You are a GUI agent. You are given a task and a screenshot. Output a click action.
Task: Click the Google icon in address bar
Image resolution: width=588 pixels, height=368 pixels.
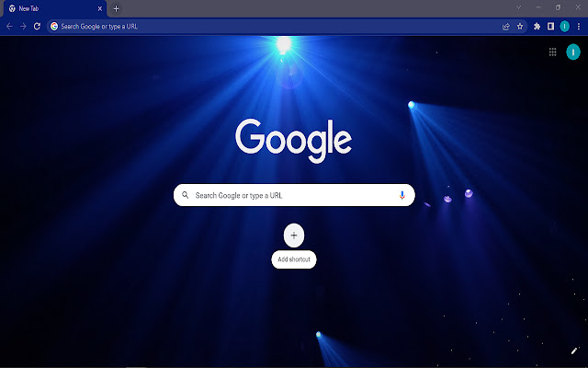54,27
